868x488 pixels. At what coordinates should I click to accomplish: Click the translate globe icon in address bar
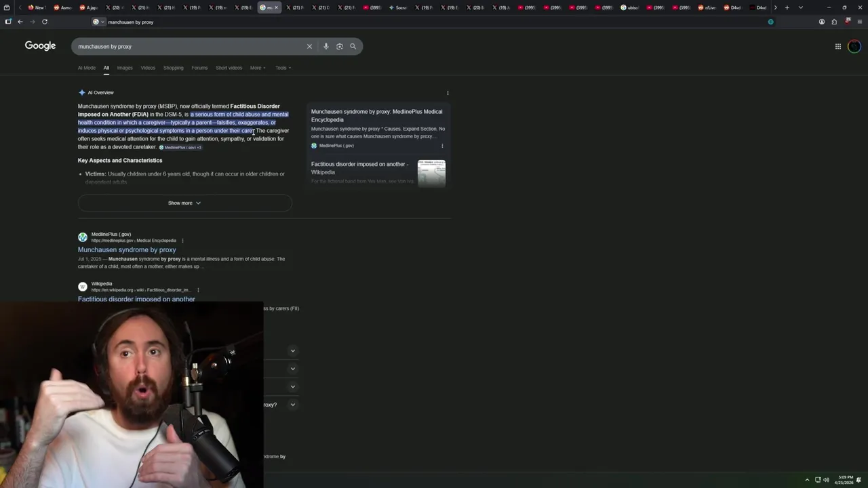[770, 22]
